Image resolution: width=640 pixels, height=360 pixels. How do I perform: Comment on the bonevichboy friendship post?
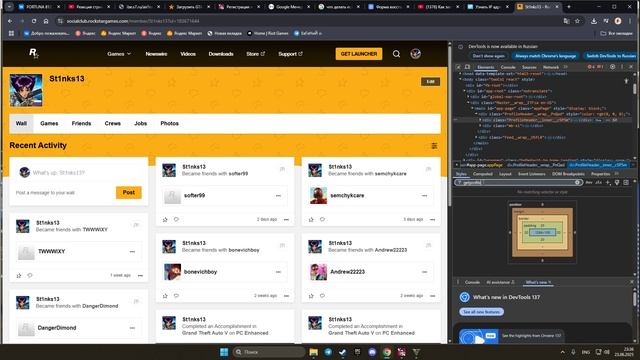(176, 296)
